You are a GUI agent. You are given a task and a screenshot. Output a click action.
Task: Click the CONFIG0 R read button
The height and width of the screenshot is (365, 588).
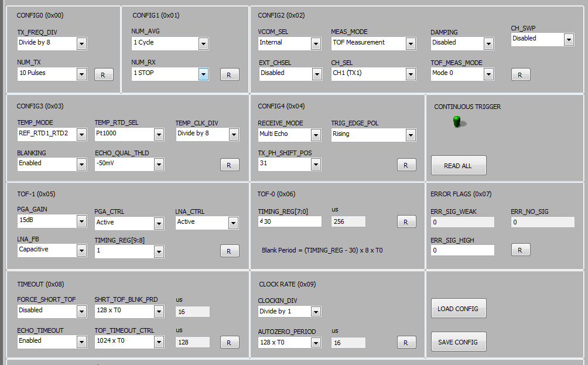[x=104, y=74]
